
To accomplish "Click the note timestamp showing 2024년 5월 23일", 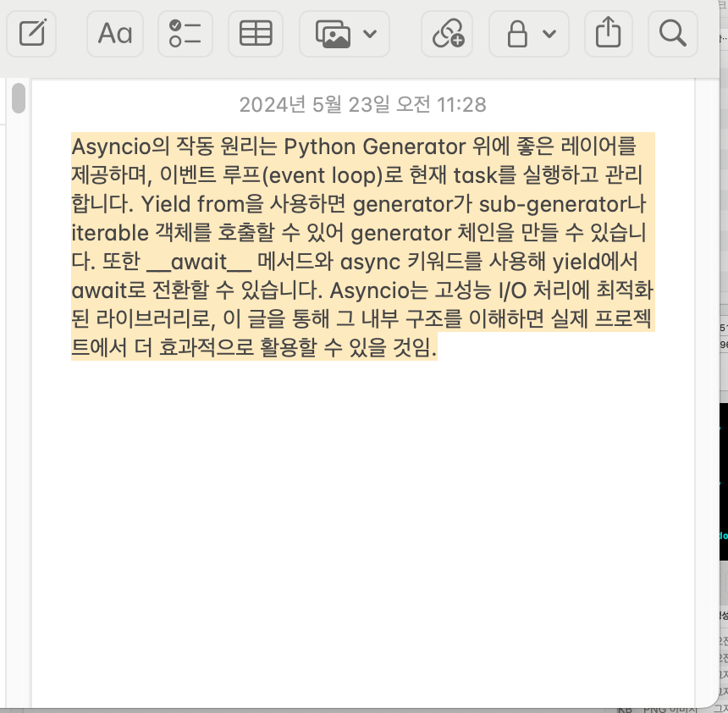I will [362, 104].
